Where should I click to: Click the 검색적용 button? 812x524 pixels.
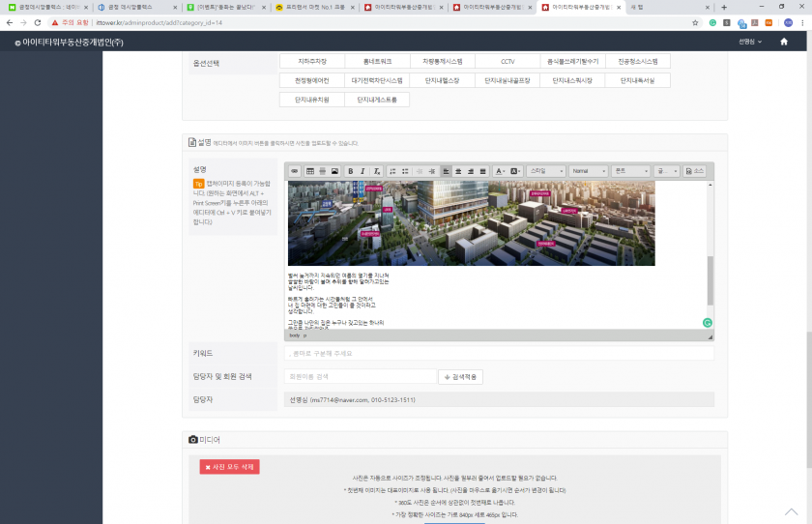click(461, 377)
